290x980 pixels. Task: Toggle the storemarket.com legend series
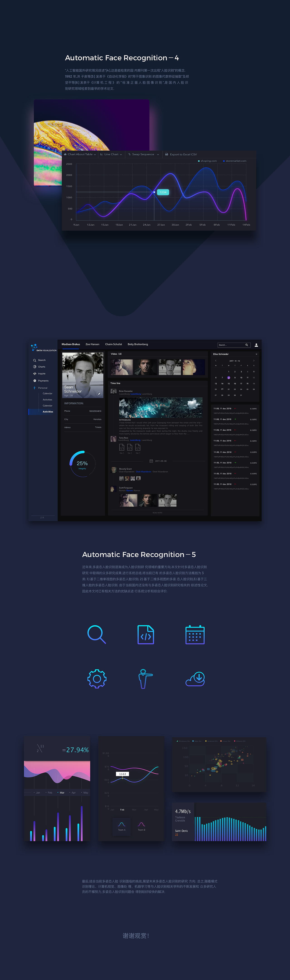[x=234, y=161]
